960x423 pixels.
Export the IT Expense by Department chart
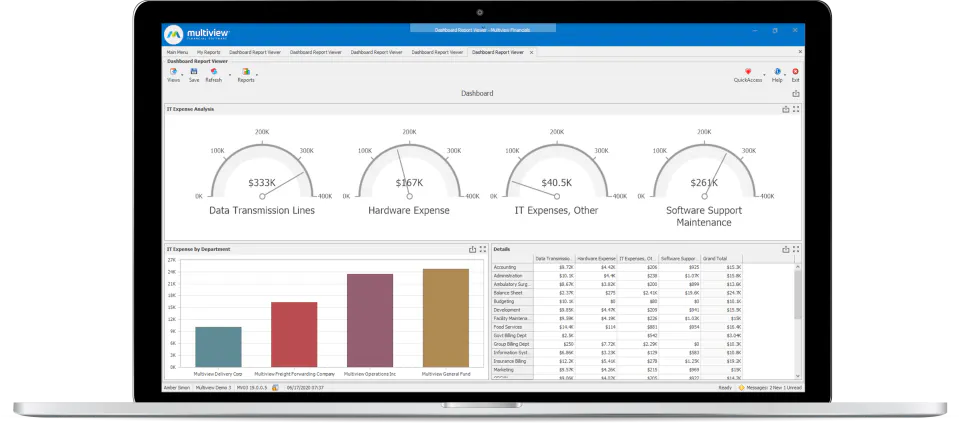[x=472, y=249]
